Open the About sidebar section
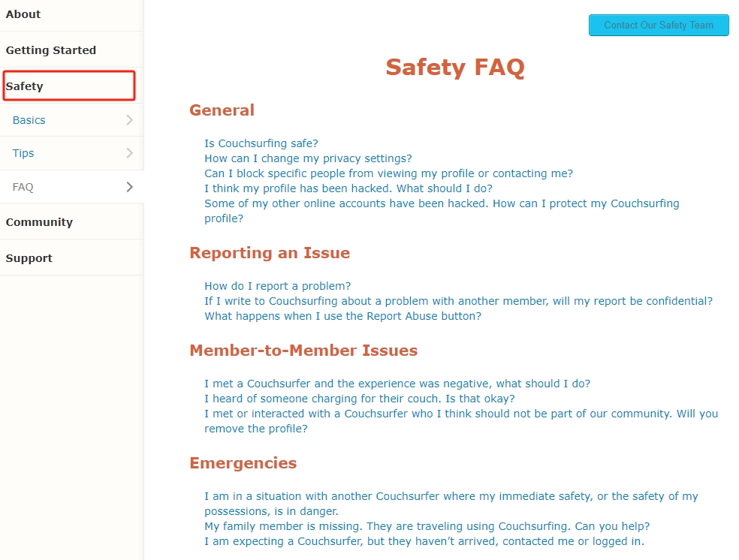The height and width of the screenshot is (560, 739). (23, 14)
